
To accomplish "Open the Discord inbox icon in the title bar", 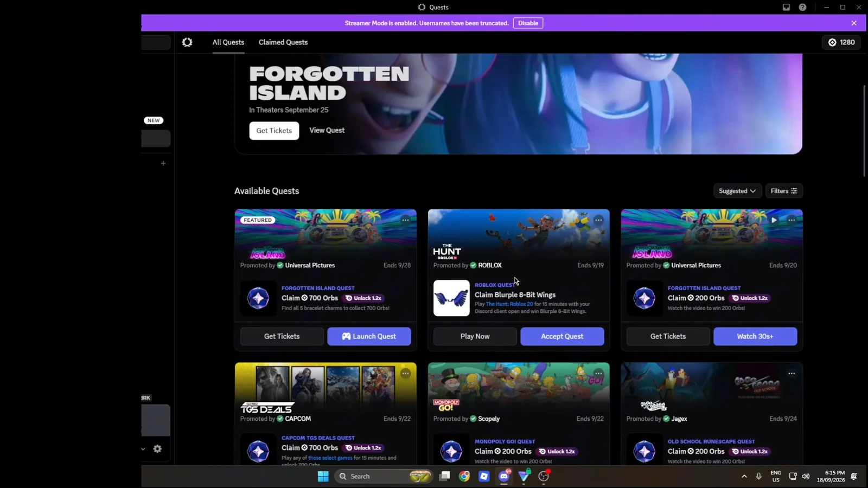I will click(786, 7).
